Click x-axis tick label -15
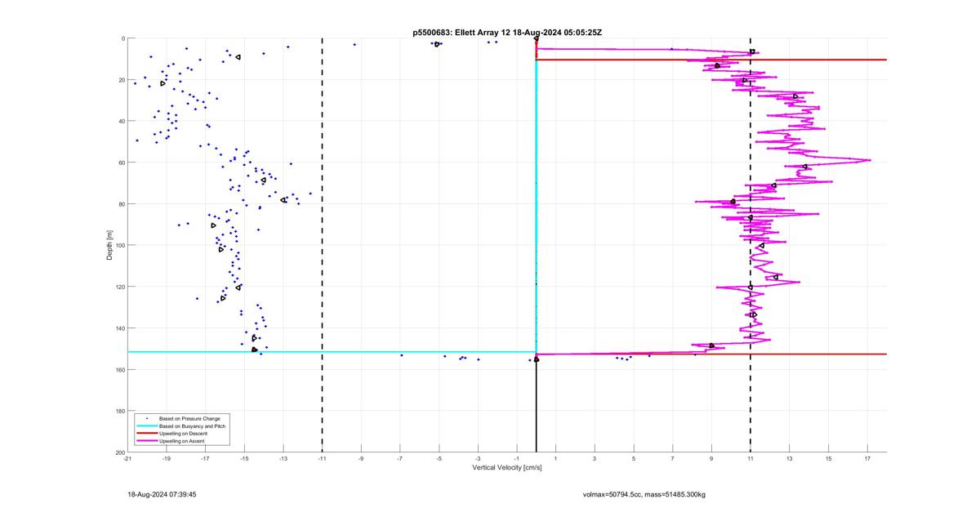Image resolution: width=980 pixels, height=508 pixels. coord(244,459)
